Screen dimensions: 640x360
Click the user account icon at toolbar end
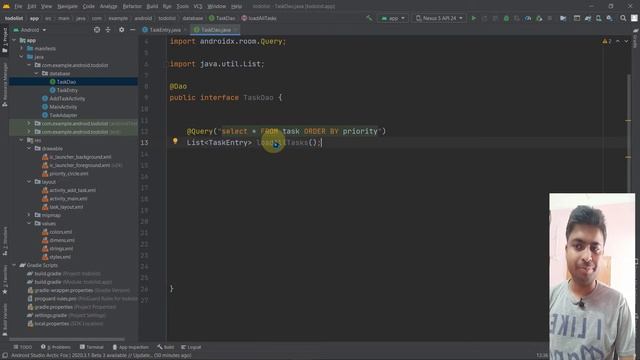tap(634, 18)
